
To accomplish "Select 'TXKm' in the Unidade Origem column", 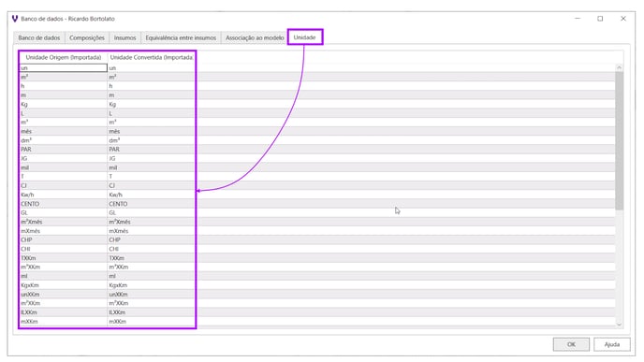I will pos(64,258).
